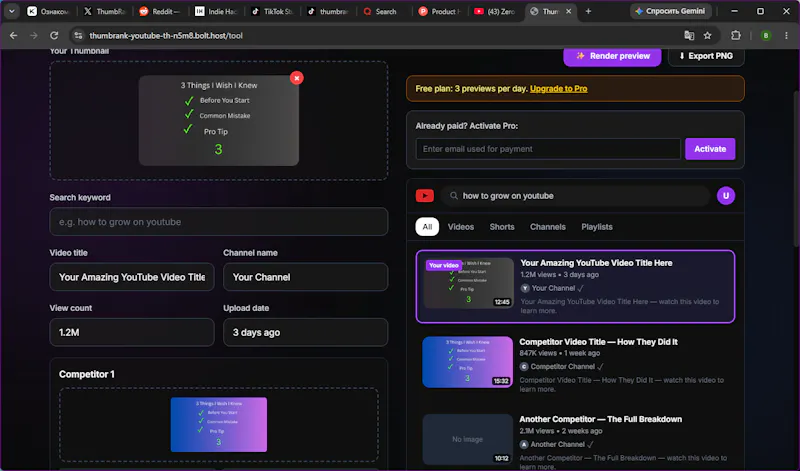Open the tab search dropdown arrow
Viewport: 800px width, 471px height.
(11, 11)
